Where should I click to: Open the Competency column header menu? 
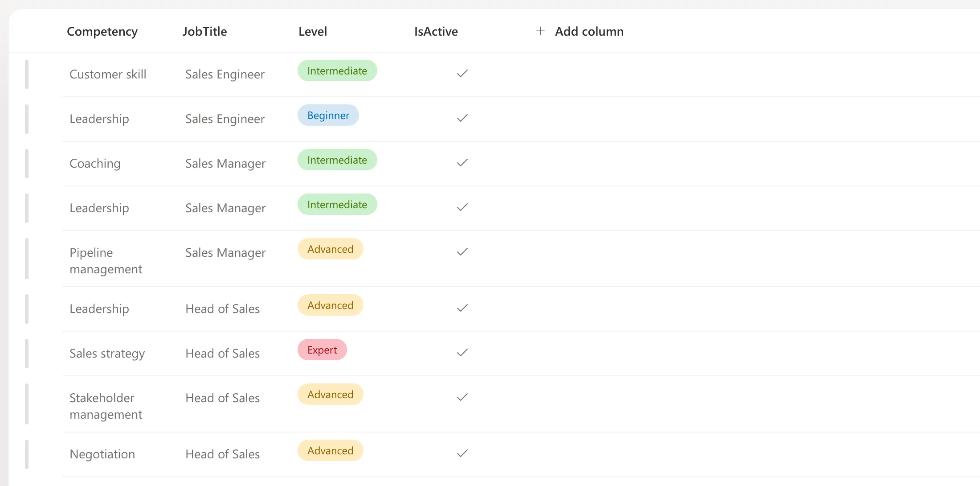click(x=102, y=32)
